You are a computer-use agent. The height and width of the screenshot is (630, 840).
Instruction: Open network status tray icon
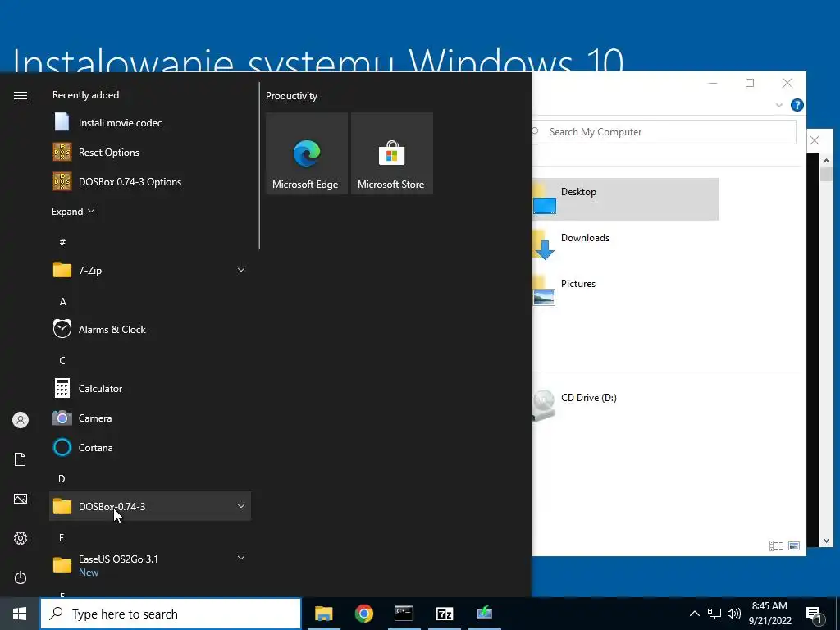(714, 614)
